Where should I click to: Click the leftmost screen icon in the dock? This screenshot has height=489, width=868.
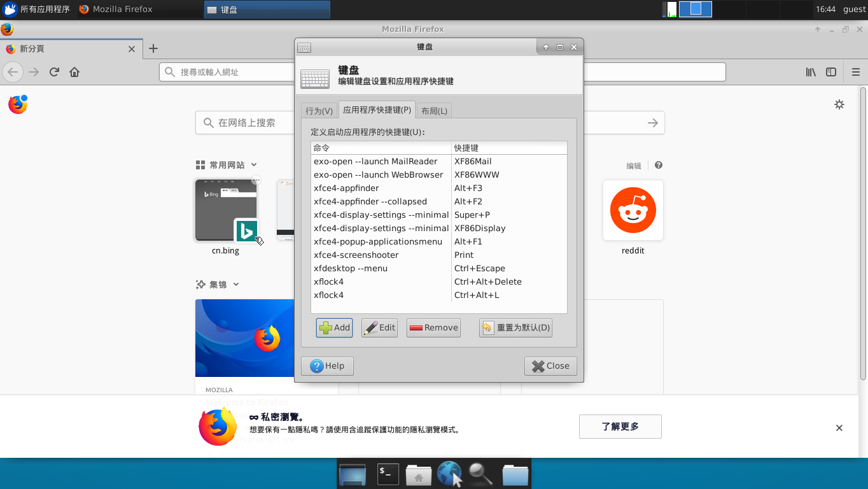pos(353,474)
